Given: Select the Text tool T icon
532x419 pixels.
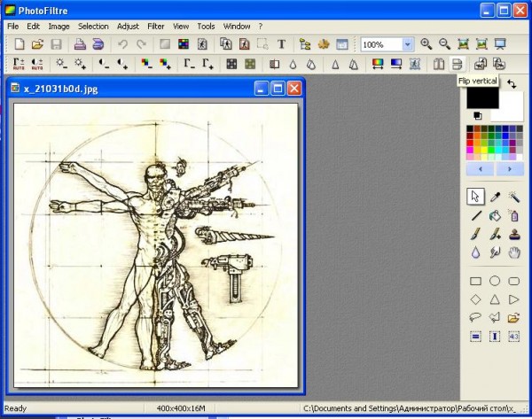Looking at the screenshot, I should 281,44.
